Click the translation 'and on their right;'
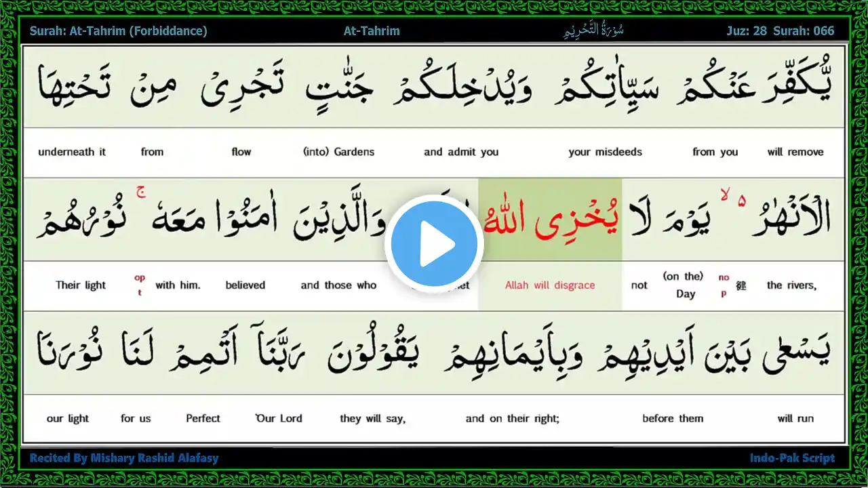This screenshot has height=488, width=868. [x=513, y=418]
